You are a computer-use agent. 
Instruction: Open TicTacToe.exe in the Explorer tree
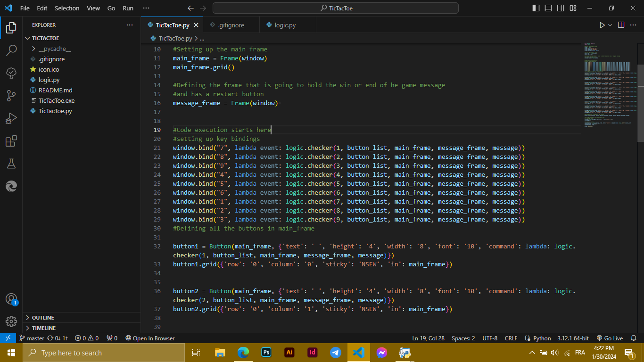(x=82, y=100)
